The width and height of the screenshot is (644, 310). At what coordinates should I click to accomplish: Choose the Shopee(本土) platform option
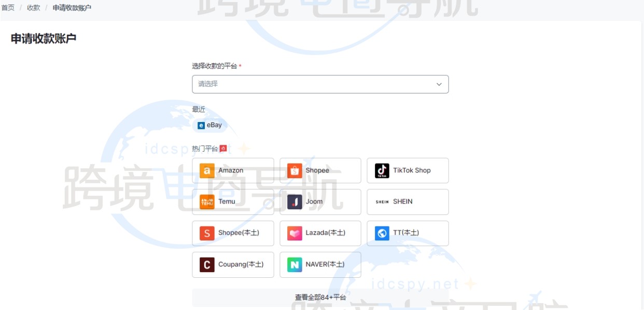click(x=233, y=233)
